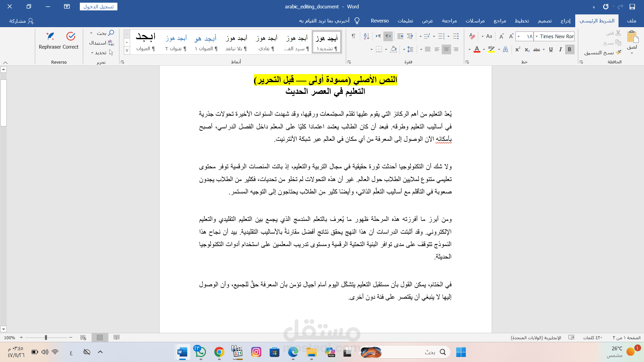The width and height of the screenshot is (644, 362).
Task: Apply the red font color button
Action: pos(477,50)
